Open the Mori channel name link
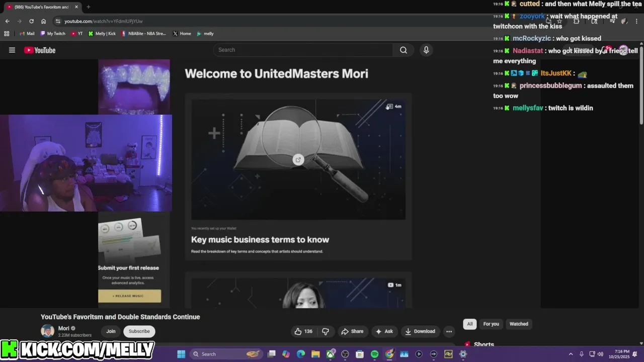Viewport: 644px width, 362px height. click(64, 328)
